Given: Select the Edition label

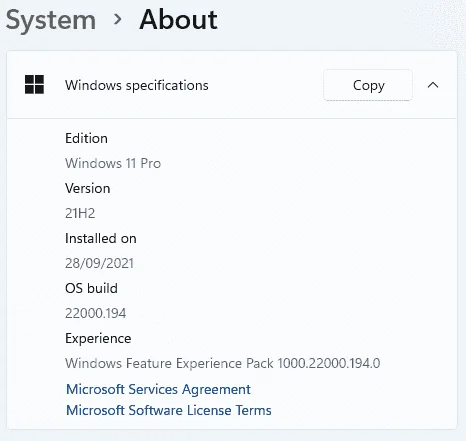Looking at the screenshot, I should (x=86, y=138).
